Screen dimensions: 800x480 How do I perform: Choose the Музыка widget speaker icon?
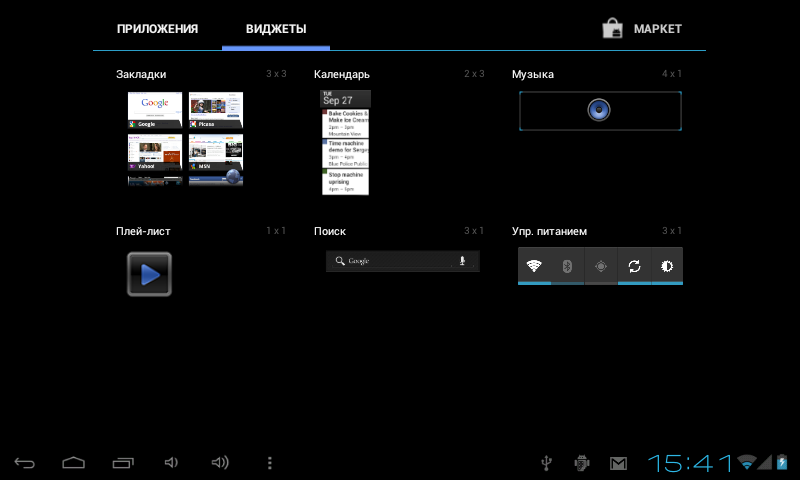pyautogui.click(x=599, y=110)
